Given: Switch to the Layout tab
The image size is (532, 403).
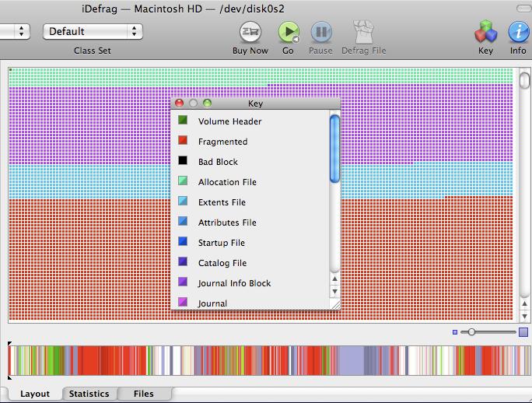Looking at the screenshot, I should click(x=34, y=394).
